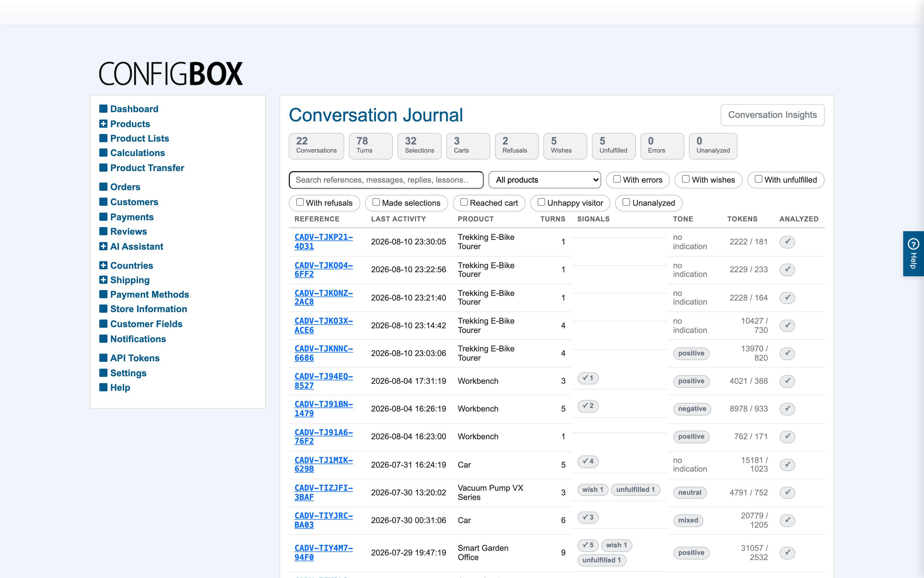Open API Tokens in the sidebar

135,358
